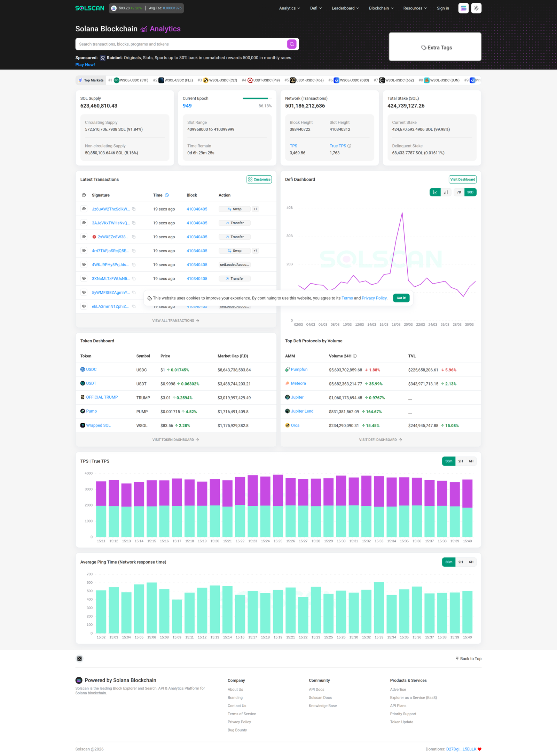The height and width of the screenshot is (756, 557).
Task: Click the signature column help icon
Action: click(x=84, y=195)
